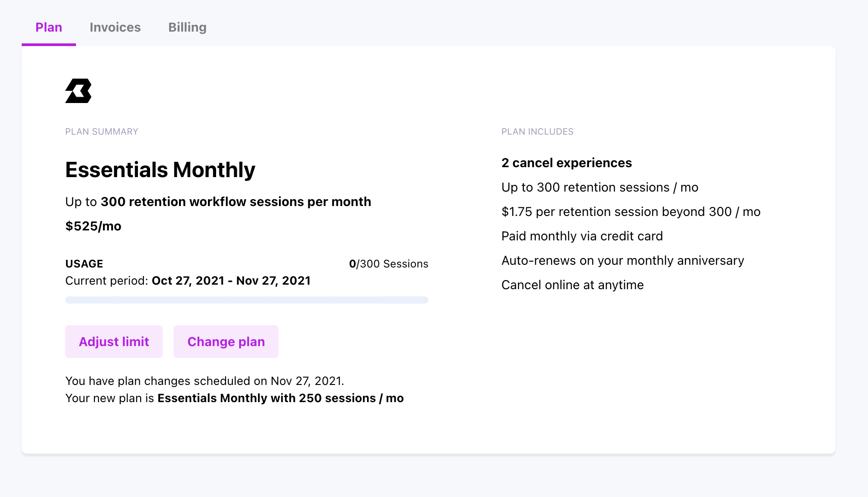This screenshot has width=868, height=497.
Task: Go to the Billing tab
Action: pyautogui.click(x=187, y=28)
